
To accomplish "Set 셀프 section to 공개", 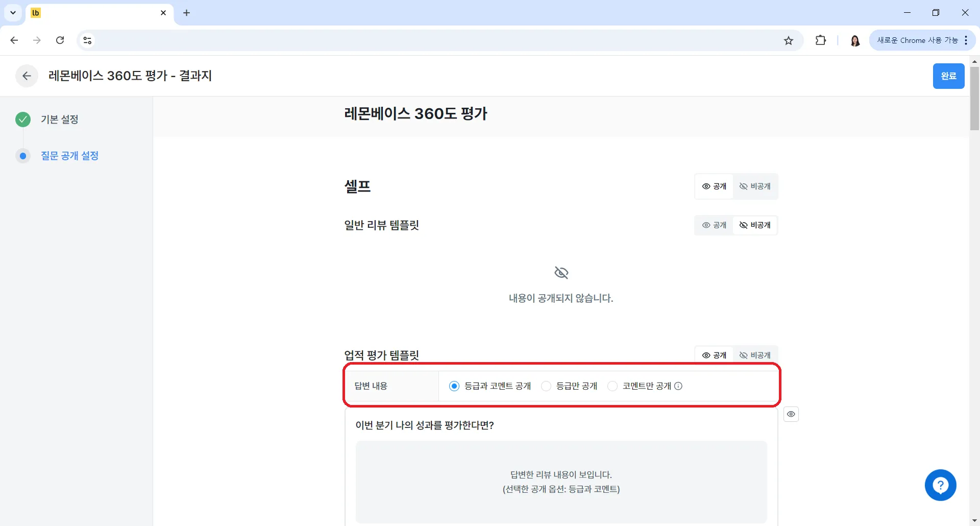I will coord(714,186).
